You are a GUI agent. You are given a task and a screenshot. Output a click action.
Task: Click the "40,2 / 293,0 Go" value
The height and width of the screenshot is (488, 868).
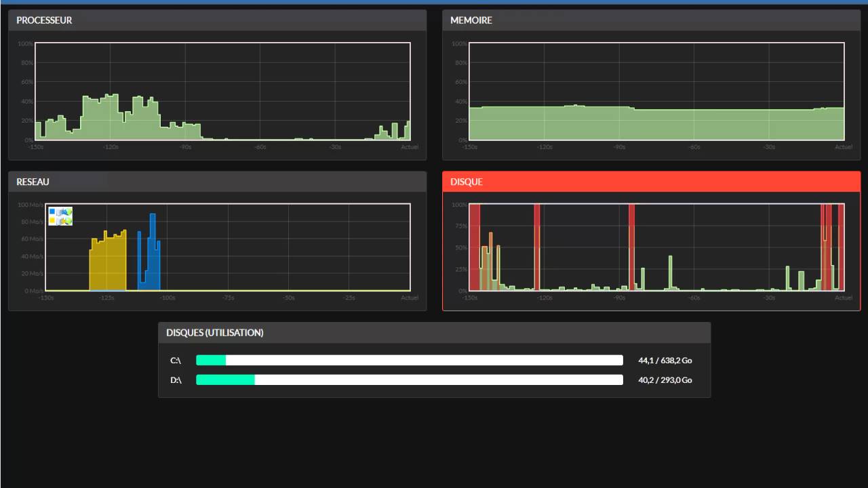(665, 380)
